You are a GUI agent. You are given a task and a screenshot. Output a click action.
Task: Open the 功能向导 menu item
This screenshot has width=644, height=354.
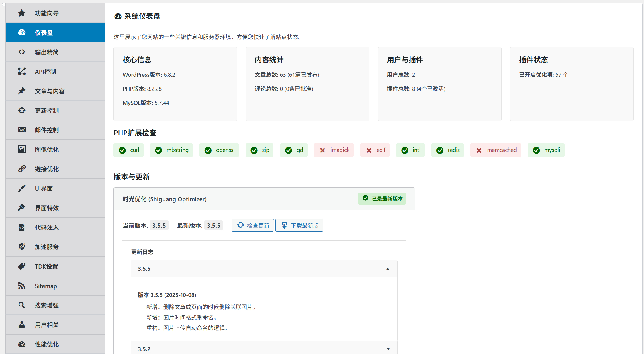click(x=55, y=13)
